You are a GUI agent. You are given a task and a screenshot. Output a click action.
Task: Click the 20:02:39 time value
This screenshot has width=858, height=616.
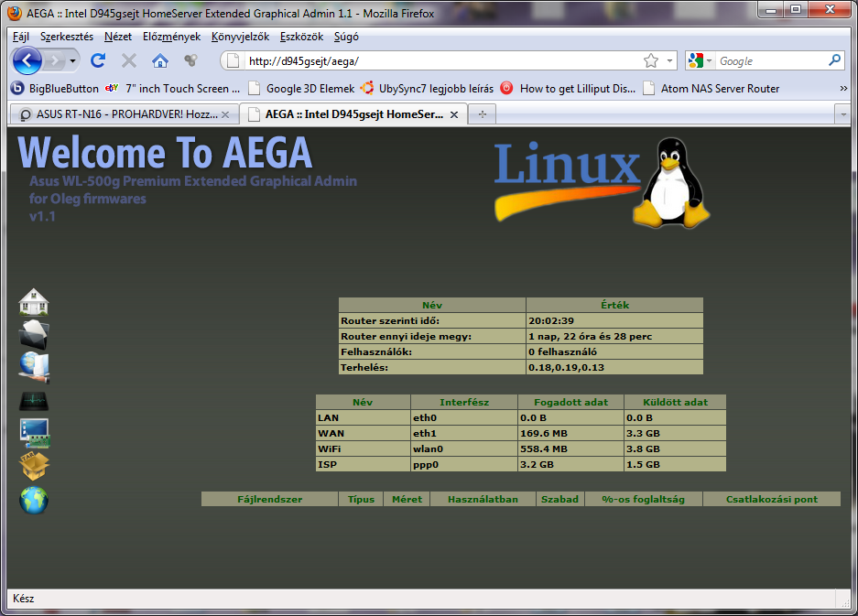click(551, 320)
